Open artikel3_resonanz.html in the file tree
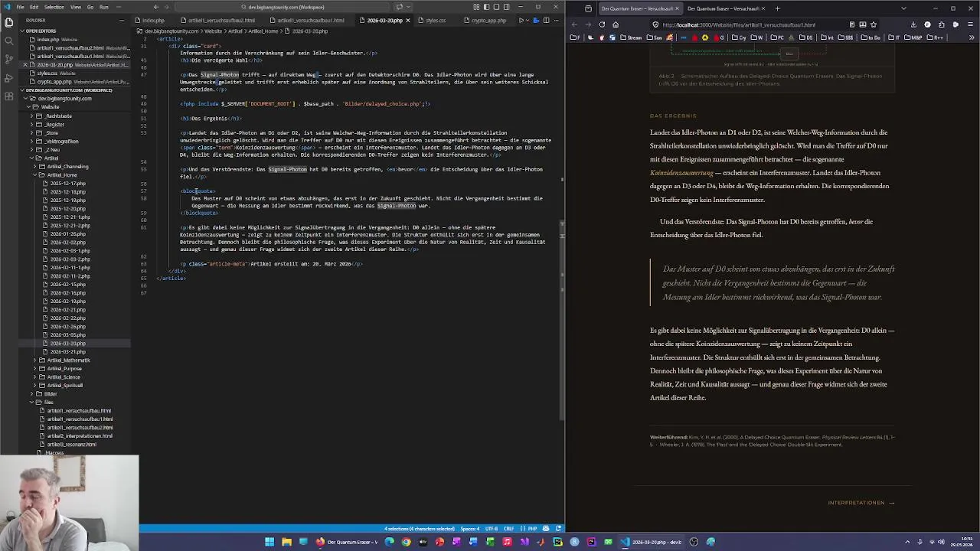Image resolution: width=980 pixels, height=551 pixels. point(72,445)
